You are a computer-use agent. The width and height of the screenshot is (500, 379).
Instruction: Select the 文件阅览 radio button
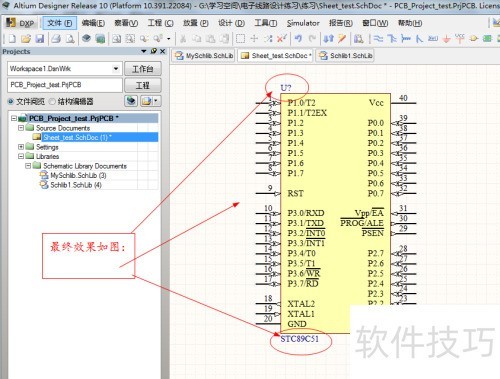pos(11,101)
